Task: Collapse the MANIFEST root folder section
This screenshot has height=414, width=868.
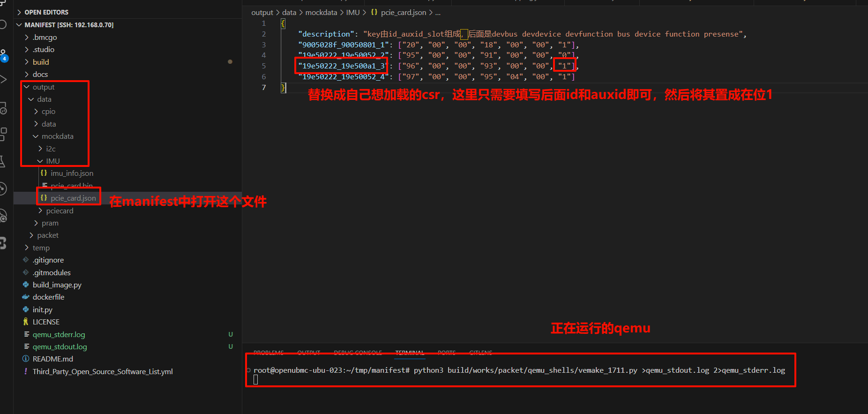Action: pyautogui.click(x=68, y=25)
